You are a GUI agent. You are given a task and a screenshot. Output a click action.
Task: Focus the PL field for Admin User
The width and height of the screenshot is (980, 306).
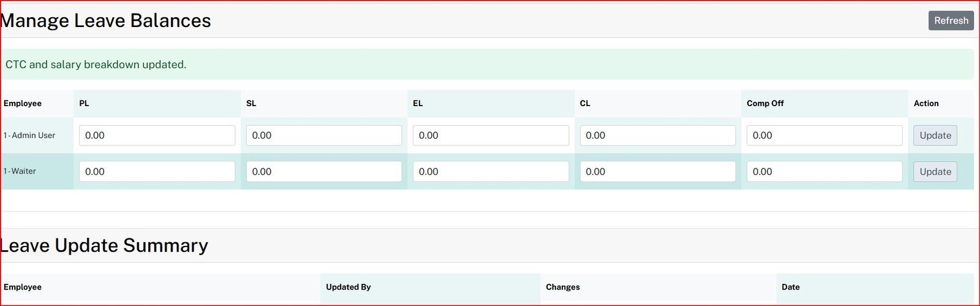pyautogui.click(x=157, y=136)
